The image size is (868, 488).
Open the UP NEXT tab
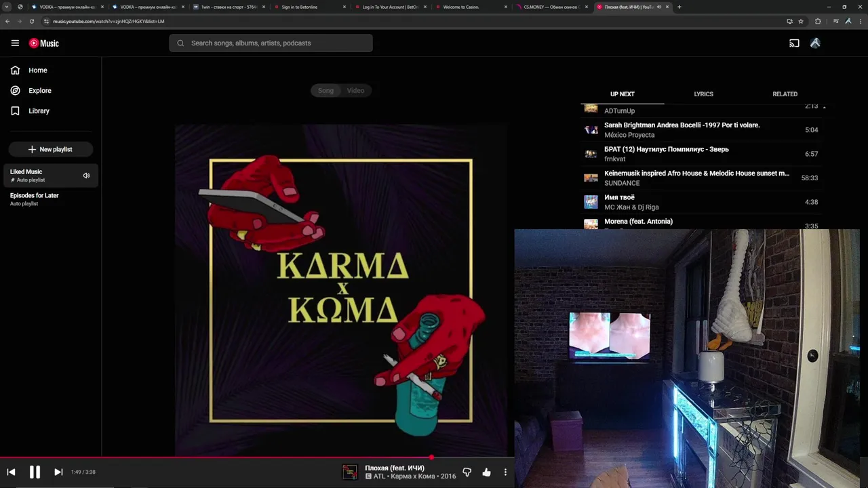623,94
